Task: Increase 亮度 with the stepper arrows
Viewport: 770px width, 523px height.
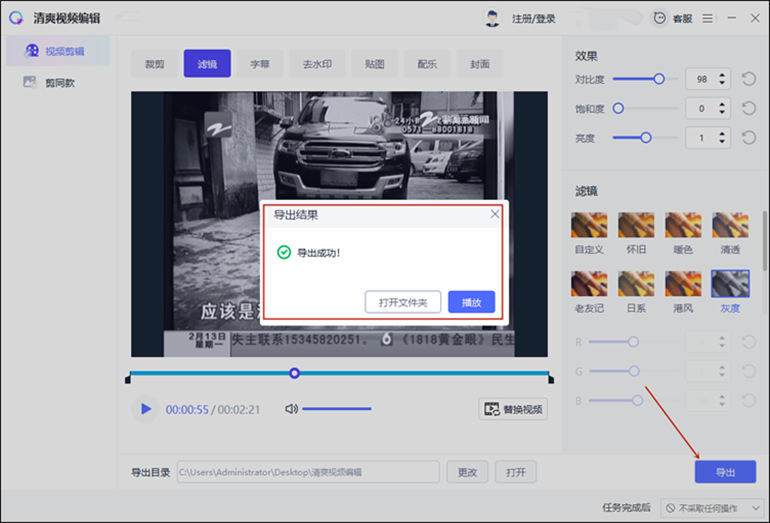Action: point(722,134)
